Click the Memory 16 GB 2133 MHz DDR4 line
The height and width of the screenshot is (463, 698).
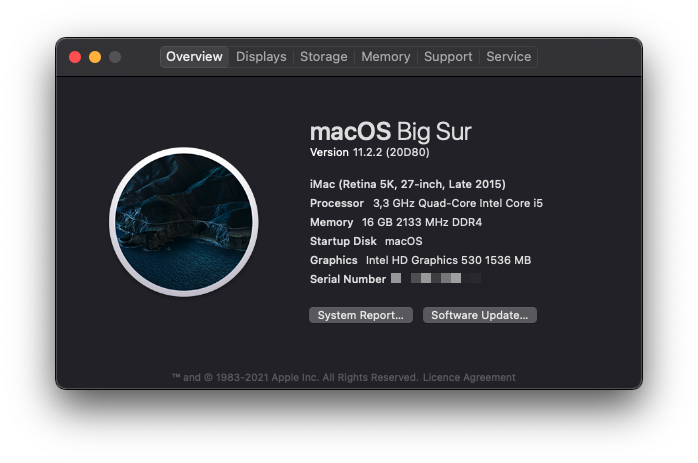396,222
